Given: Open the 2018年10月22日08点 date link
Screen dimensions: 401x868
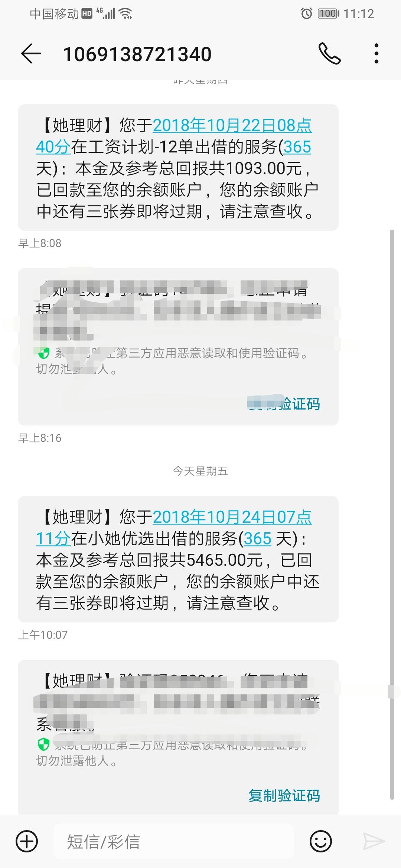Looking at the screenshot, I should click(232, 125).
